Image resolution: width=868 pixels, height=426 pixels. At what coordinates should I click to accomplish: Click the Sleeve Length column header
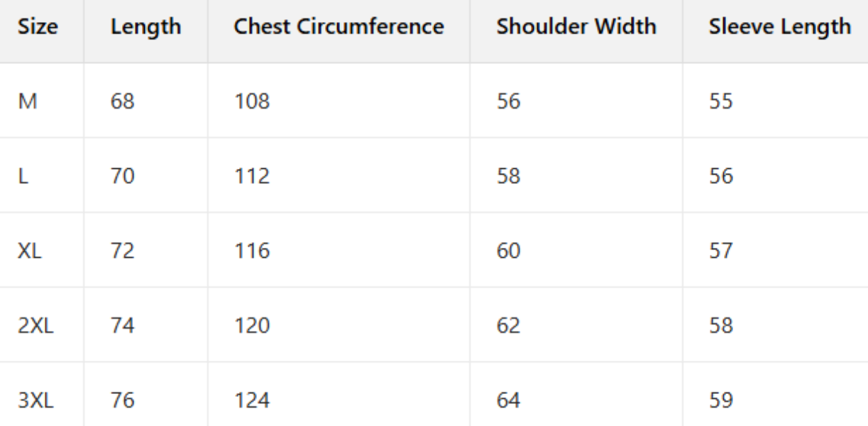(x=779, y=27)
